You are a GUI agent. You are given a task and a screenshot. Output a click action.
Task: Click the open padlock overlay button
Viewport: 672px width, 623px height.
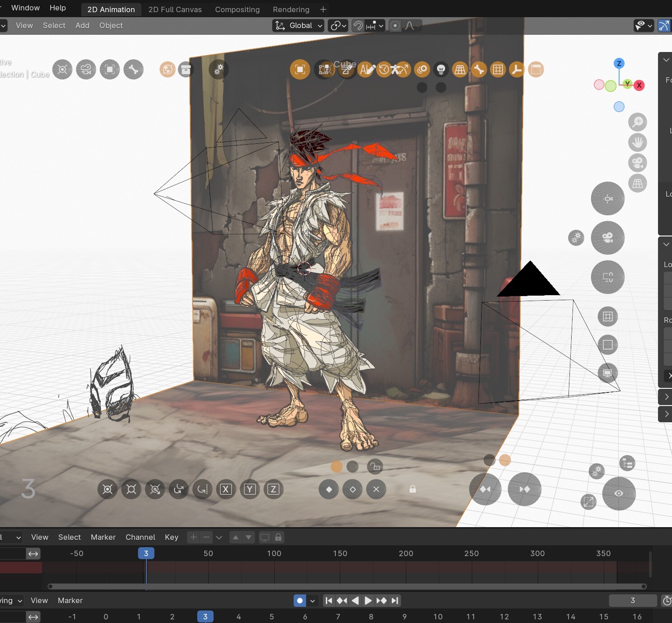375,467
